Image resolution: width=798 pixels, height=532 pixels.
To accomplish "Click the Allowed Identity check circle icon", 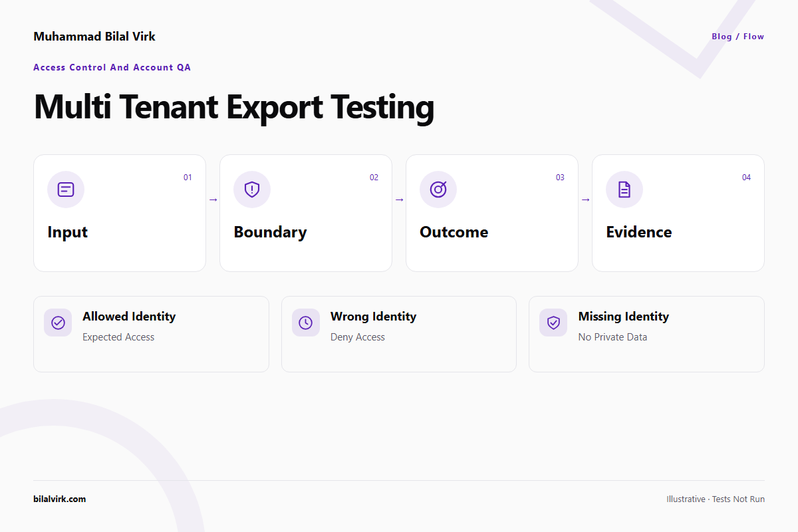I will [x=58, y=323].
